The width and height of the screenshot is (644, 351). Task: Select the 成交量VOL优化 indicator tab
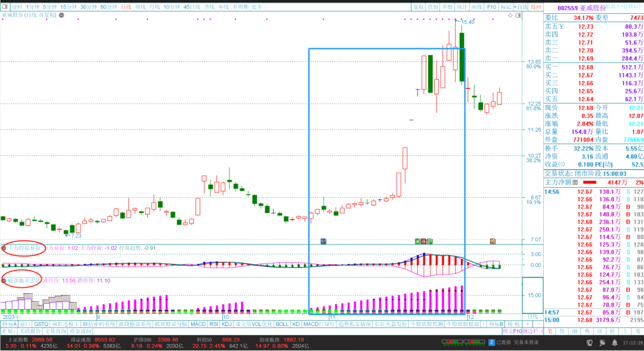[x=253, y=324]
